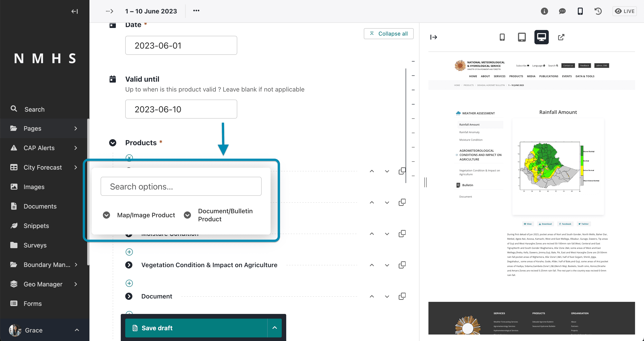Click sidebar scrollbar
The image size is (644, 341).
(88, 192)
